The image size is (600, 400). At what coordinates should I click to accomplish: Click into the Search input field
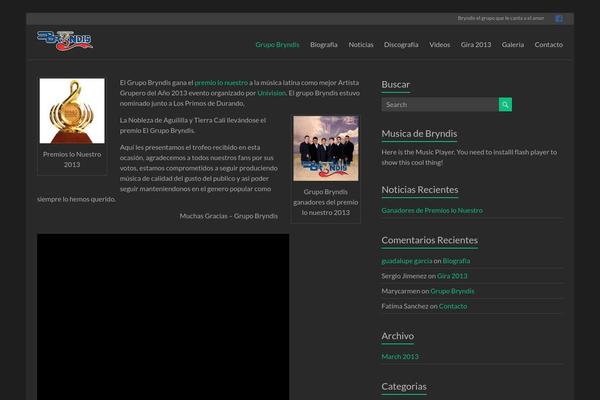click(440, 104)
